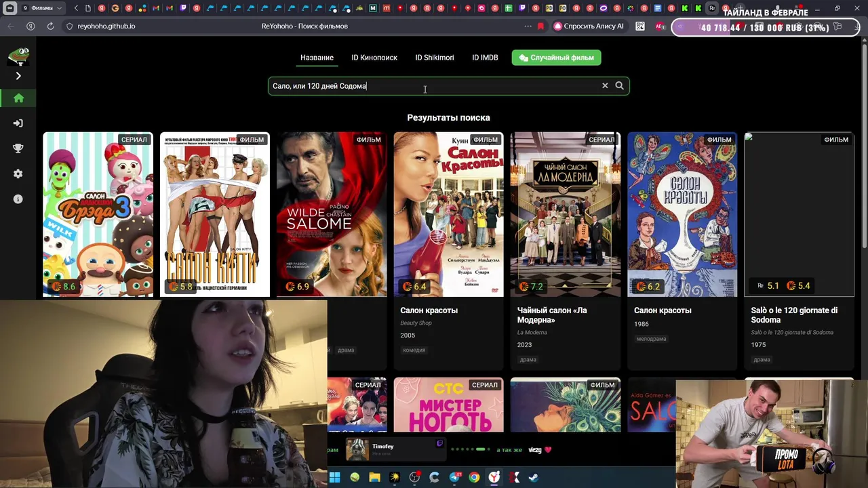Open the Салон Китти poster
The width and height of the screenshot is (868, 488).
pyautogui.click(x=215, y=214)
